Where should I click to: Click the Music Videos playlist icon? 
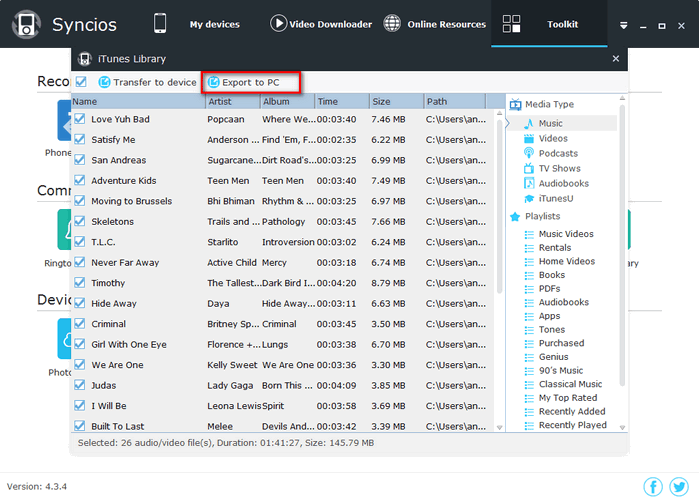[x=529, y=234]
